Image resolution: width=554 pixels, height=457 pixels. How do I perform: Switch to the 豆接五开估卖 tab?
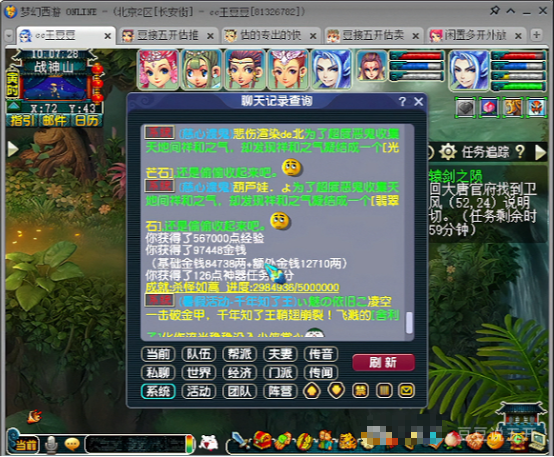373,35
